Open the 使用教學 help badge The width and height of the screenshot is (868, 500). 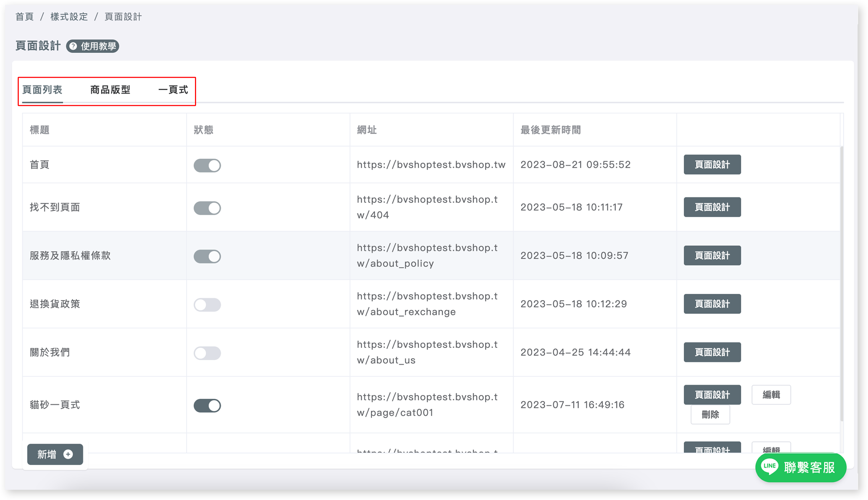(93, 46)
